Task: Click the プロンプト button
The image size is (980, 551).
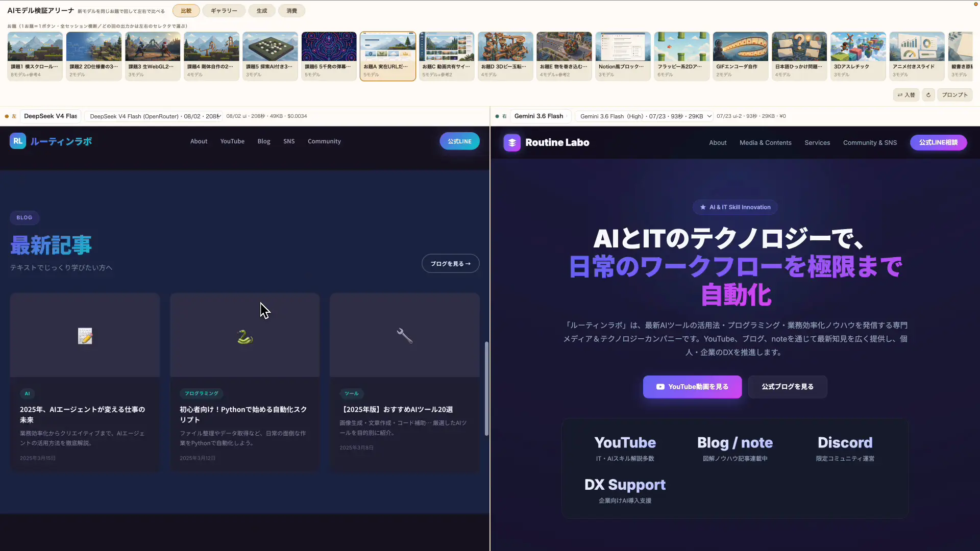Action: (954, 95)
